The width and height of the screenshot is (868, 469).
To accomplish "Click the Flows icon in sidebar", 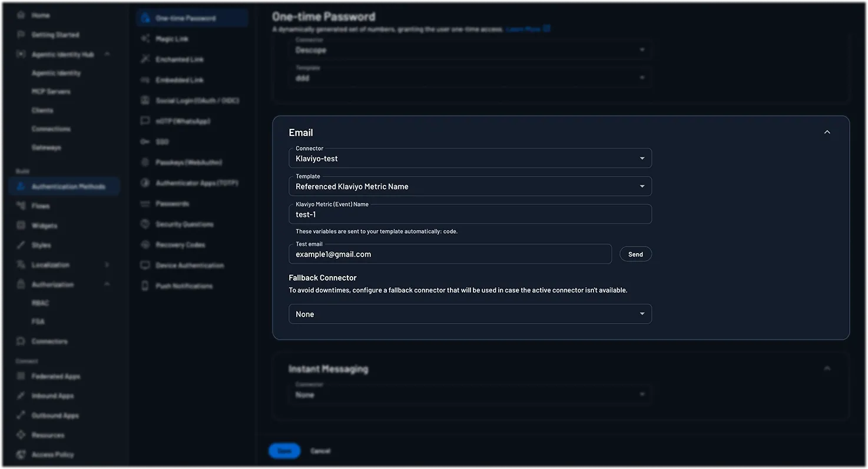I will (21, 206).
